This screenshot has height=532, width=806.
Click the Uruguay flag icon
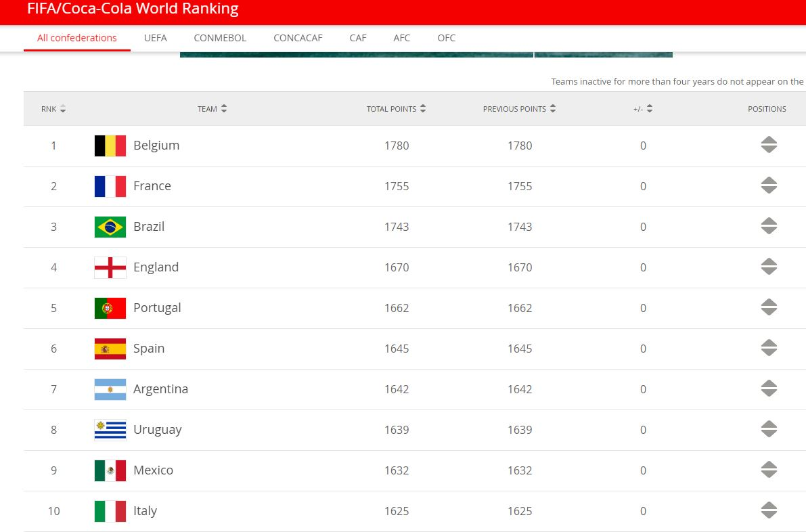point(110,430)
